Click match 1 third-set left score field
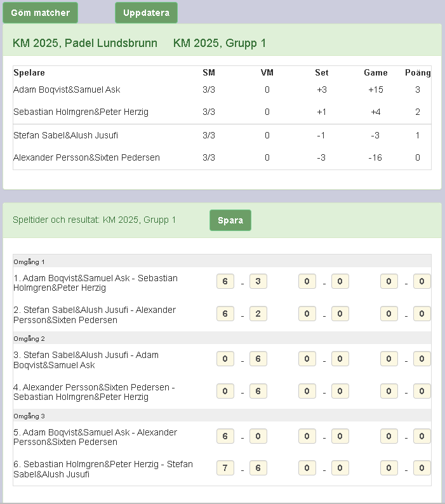This screenshot has width=445, height=504. 389,281
